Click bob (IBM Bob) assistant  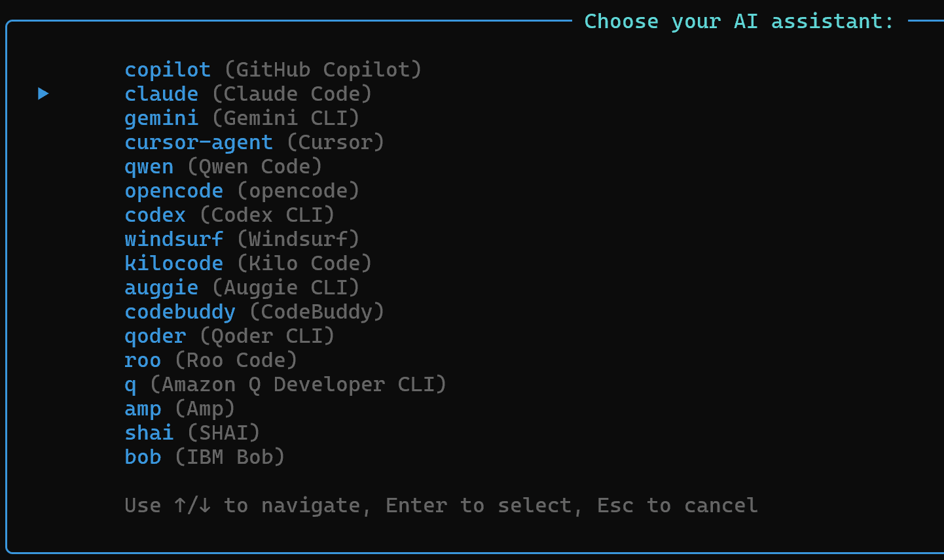tap(204, 457)
